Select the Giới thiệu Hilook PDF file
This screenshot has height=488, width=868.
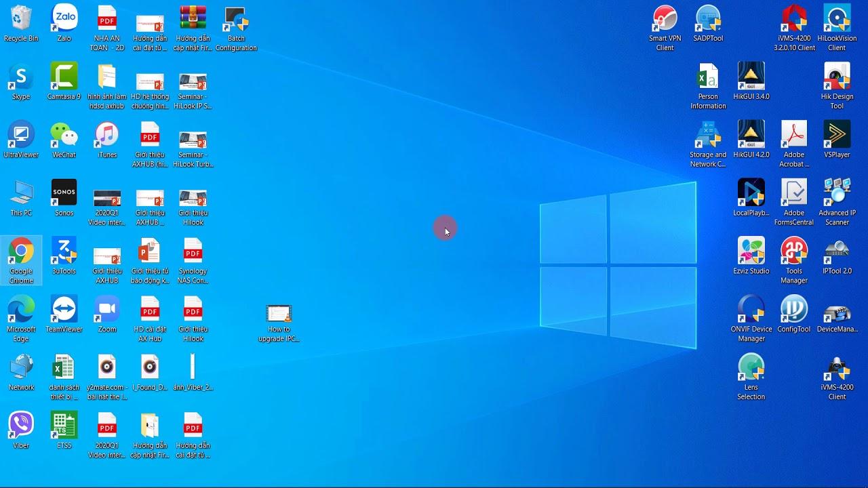[193, 320]
